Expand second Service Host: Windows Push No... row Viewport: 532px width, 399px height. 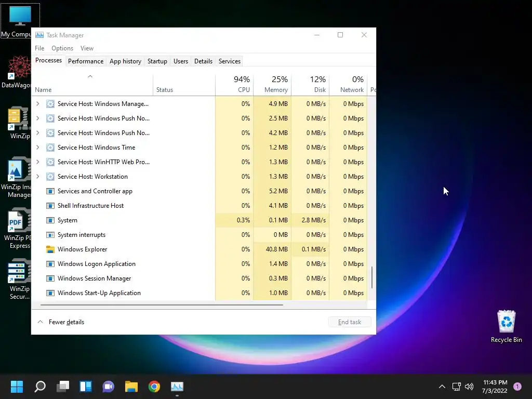coord(37,133)
